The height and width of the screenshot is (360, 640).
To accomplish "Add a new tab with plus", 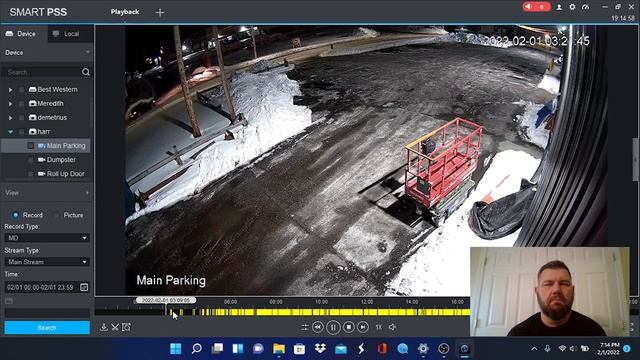I will pos(160,13).
